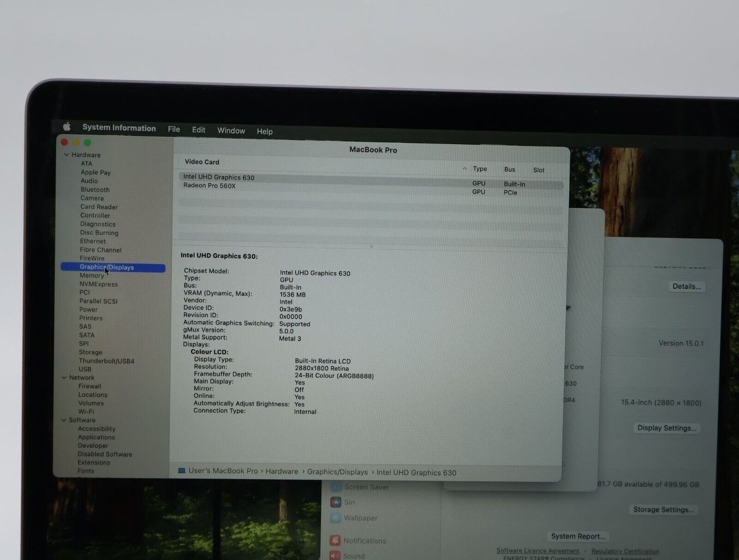Open the Edit menu

[x=198, y=130]
